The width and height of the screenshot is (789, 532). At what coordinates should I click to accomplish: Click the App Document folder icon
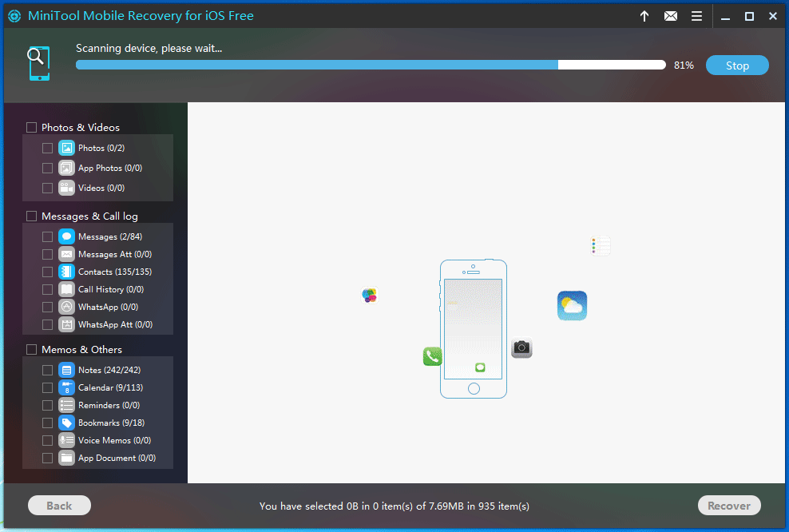66,458
